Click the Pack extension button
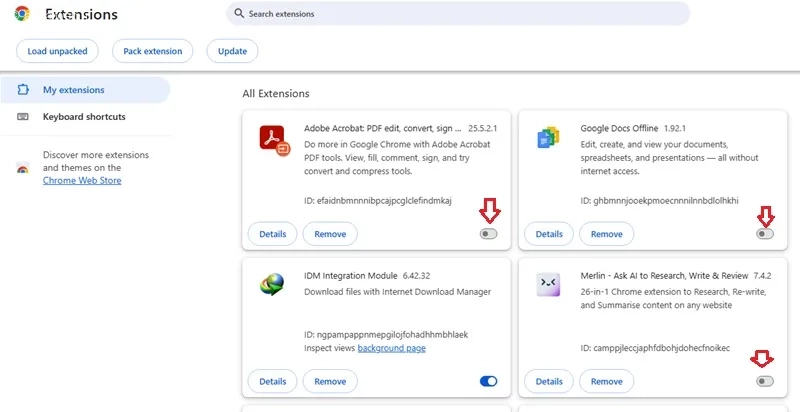Screen dimensions: 800x412 pyautogui.click(x=153, y=51)
